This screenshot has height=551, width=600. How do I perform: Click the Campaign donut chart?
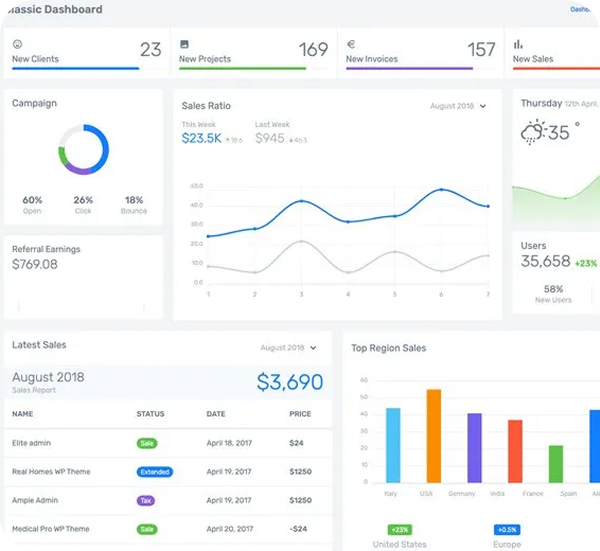tap(83, 149)
